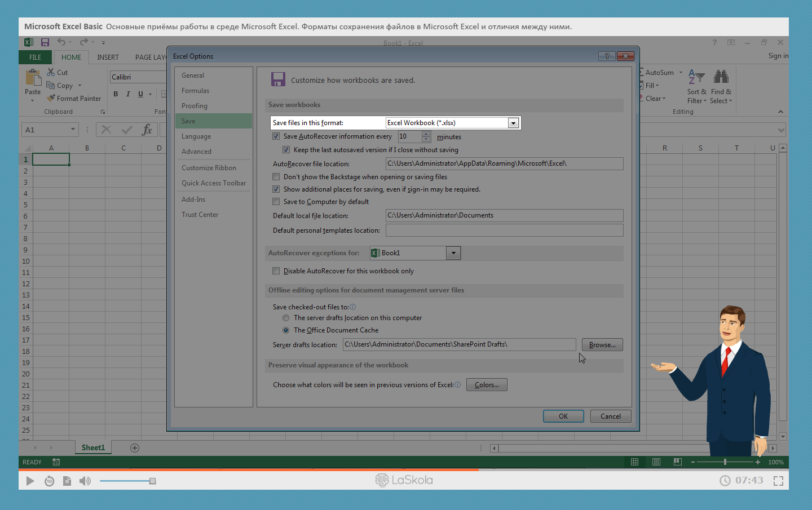Expand the AutoRecover exceptions Book1 dropdown
812x510 pixels.
coord(453,253)
